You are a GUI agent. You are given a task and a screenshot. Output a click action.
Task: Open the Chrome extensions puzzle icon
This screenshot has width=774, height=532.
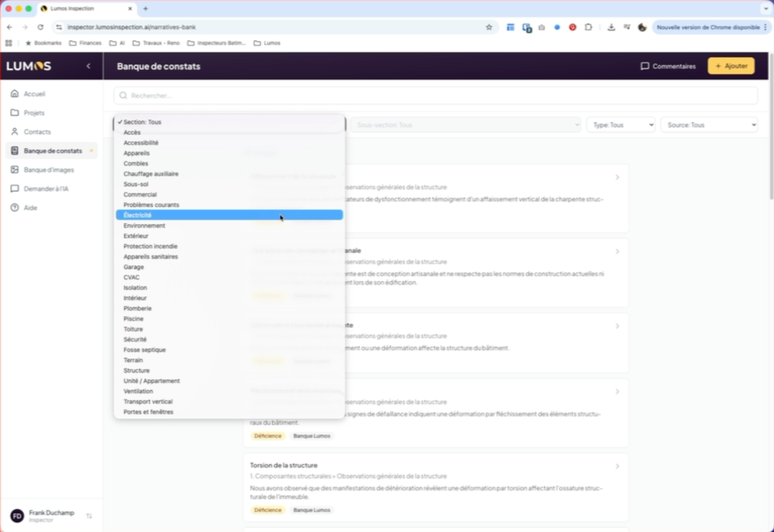point(588,27)
